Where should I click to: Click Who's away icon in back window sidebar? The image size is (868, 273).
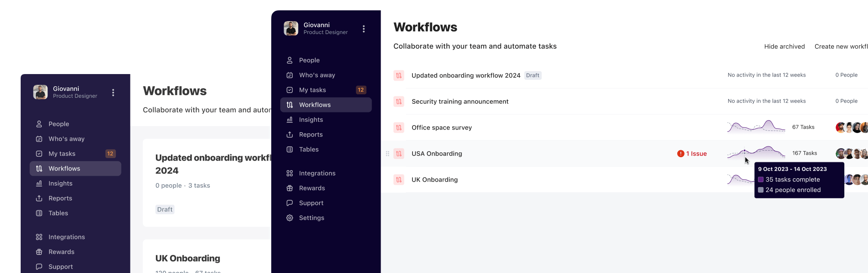39,139
